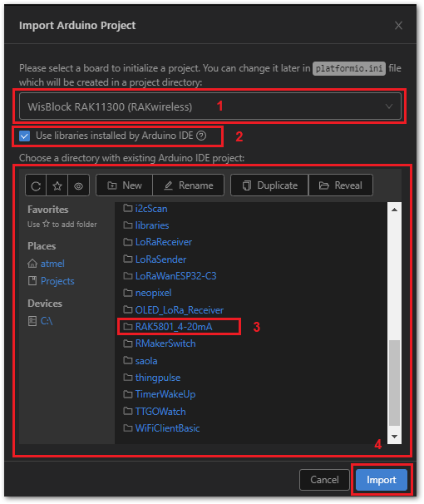Select the saola folder
The height and width of the screenshot is (504, 424).
point(146,361)
